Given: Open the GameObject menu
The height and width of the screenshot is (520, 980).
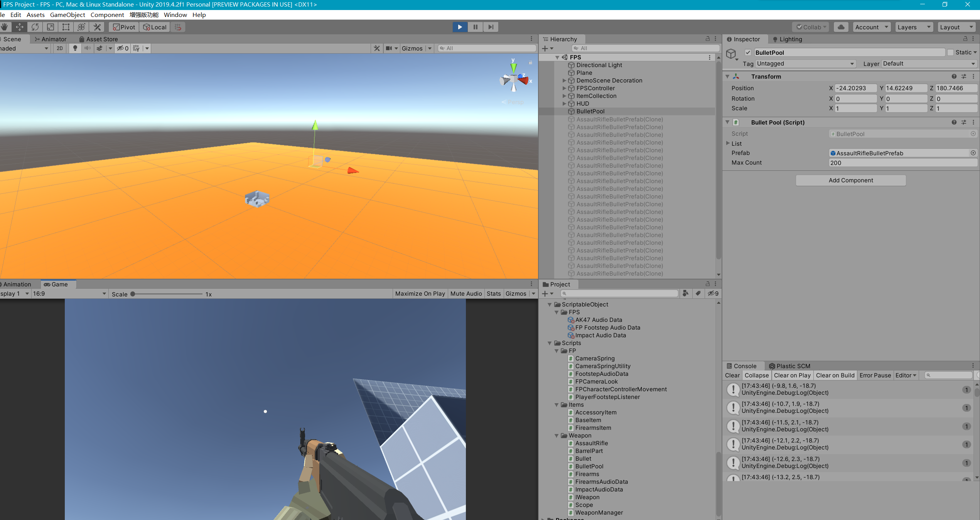Looking at the screenshot, I should coord(67,15).
